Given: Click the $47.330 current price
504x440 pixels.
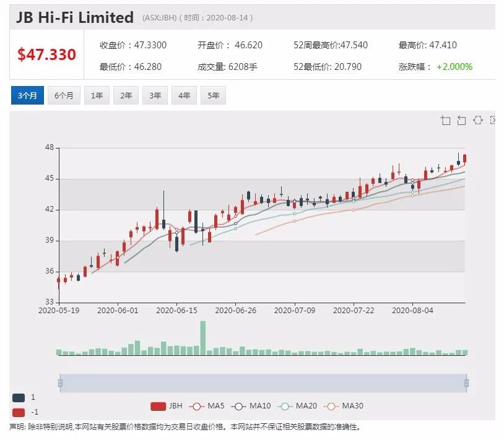Looking at the screenshot, I should click(x=47, y=54).
